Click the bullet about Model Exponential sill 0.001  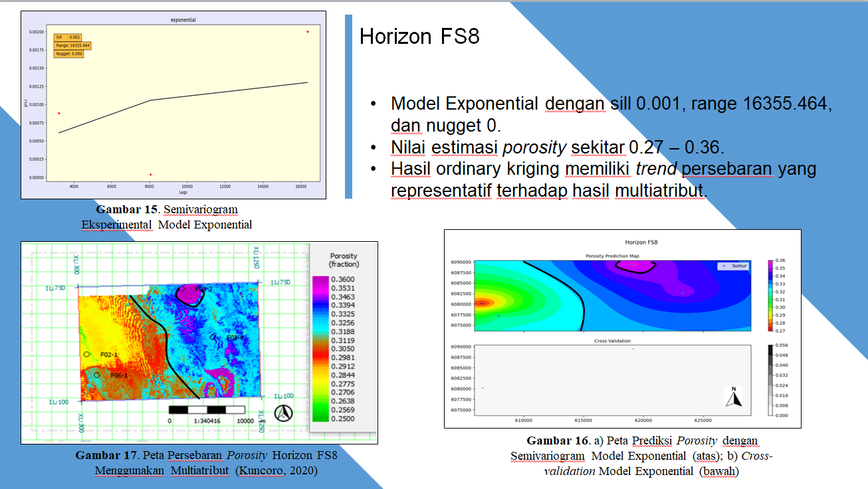pos(611,114)
